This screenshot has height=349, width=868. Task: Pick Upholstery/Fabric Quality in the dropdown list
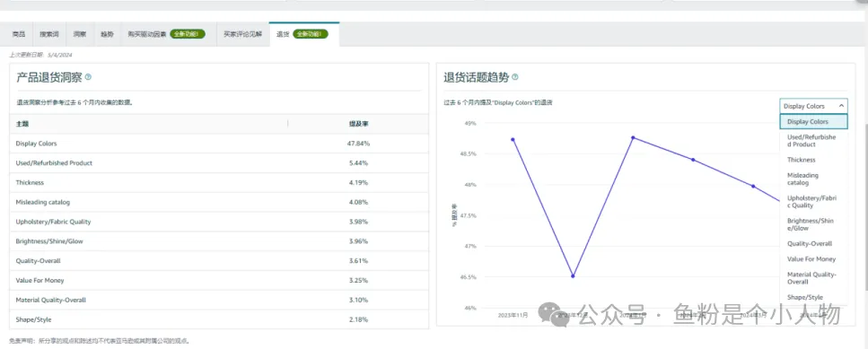pos(813,201)
